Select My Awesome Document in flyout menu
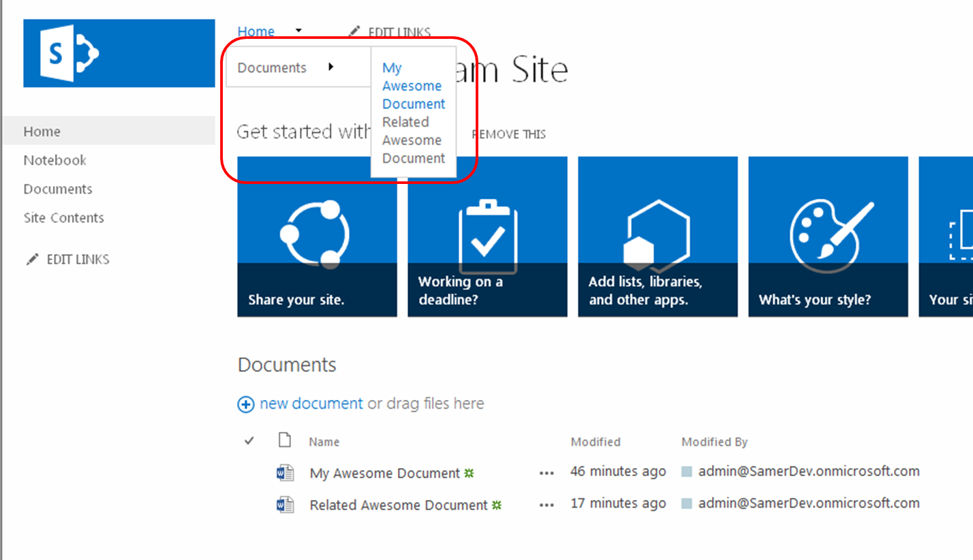Viewport: 973px width, 560px height. click(x=413, y=86)
